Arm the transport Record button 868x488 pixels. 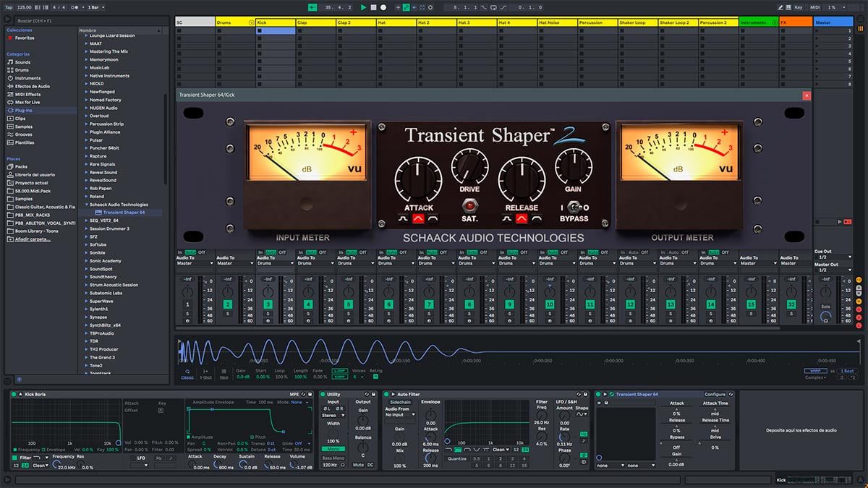click(x=383, y=7)
